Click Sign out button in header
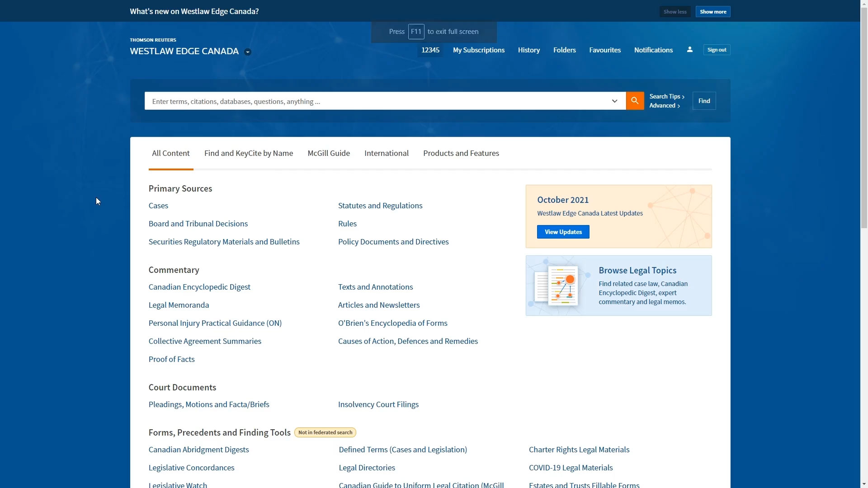The height and width of the screenshot is (488, 868). click(x=717, y=49)
